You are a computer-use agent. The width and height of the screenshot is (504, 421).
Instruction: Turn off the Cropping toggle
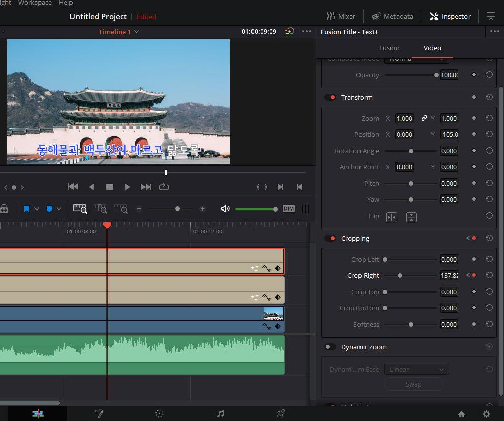coord(330,238)
